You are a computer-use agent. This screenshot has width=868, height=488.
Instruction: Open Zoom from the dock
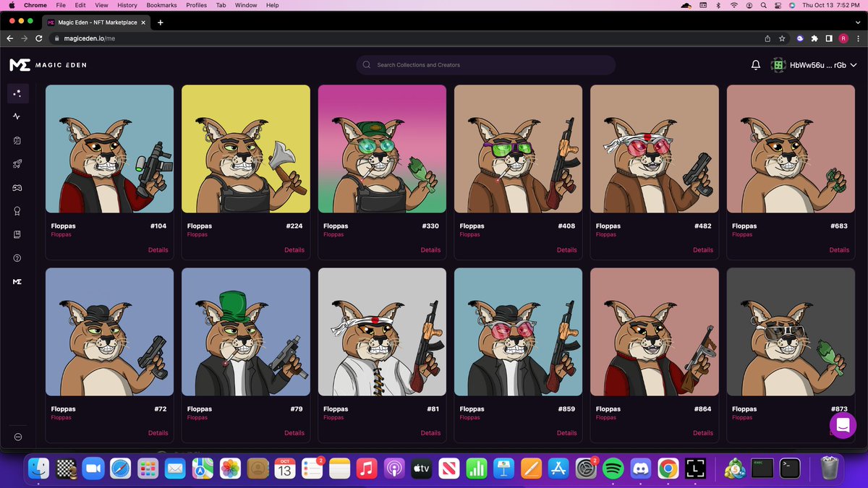(93, 468)
